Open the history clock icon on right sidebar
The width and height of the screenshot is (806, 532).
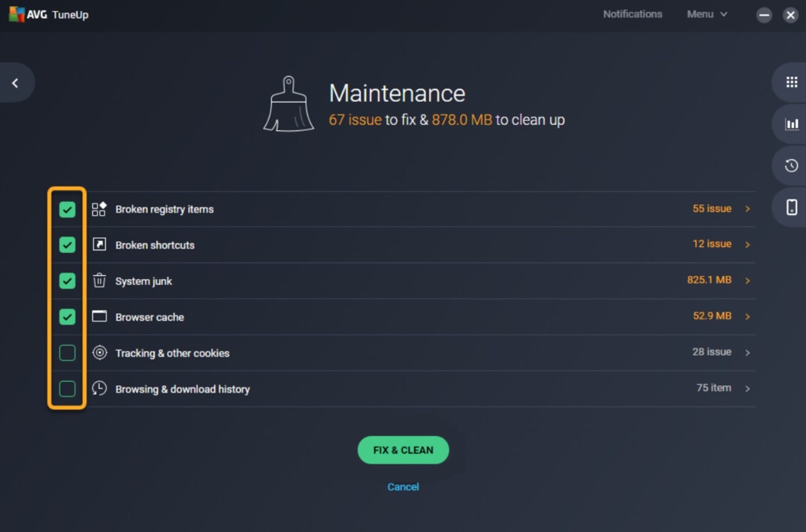(x=792, y=166)
